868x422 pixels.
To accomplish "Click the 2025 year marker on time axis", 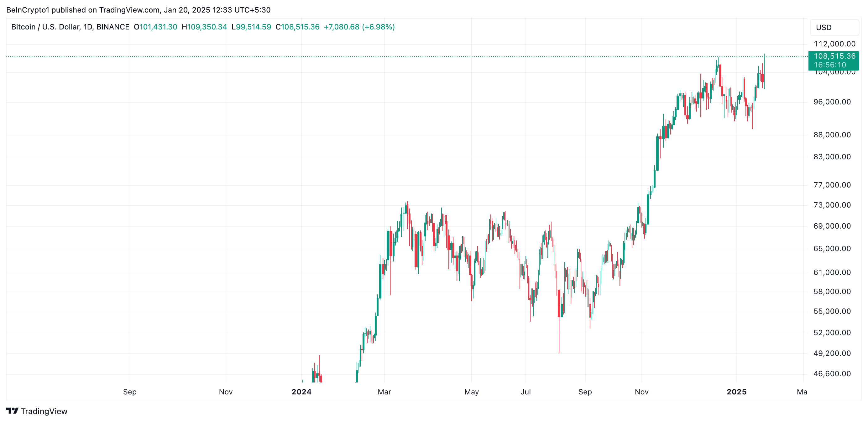I will pos(737,392).
